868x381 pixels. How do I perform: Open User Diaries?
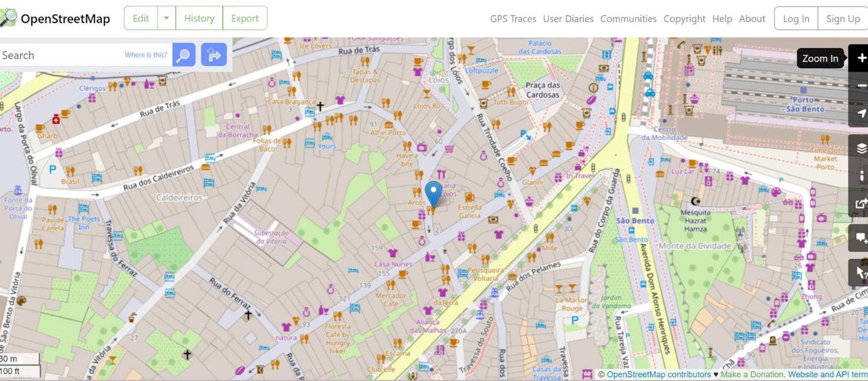(x=568, y=19)
